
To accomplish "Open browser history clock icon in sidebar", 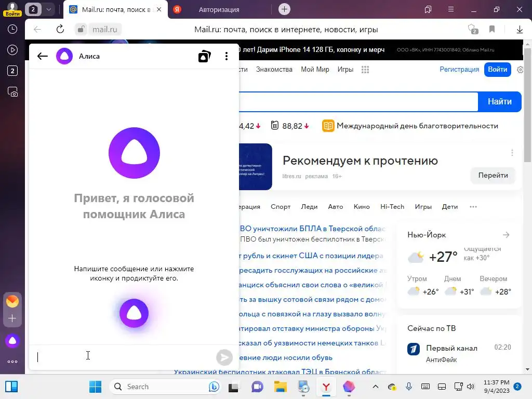I will [x=12, y=29].
